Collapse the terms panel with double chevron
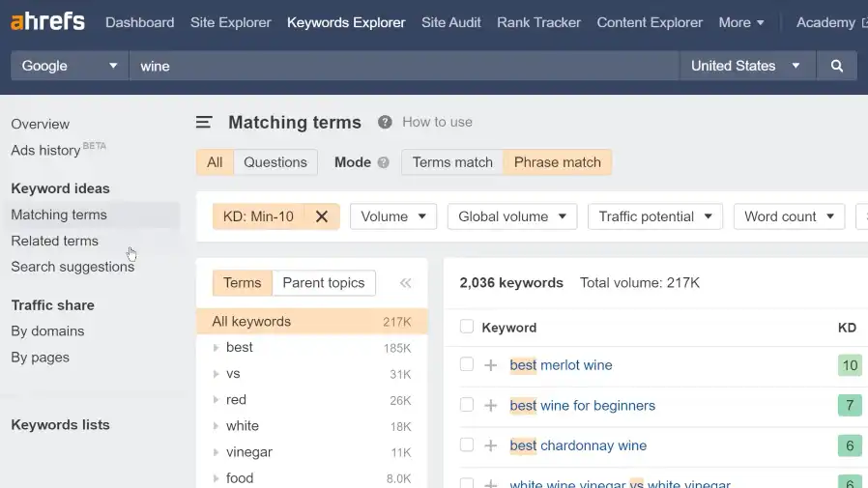Image resolution: width=868 pixels, height=488 pixels. pos(405,283)
